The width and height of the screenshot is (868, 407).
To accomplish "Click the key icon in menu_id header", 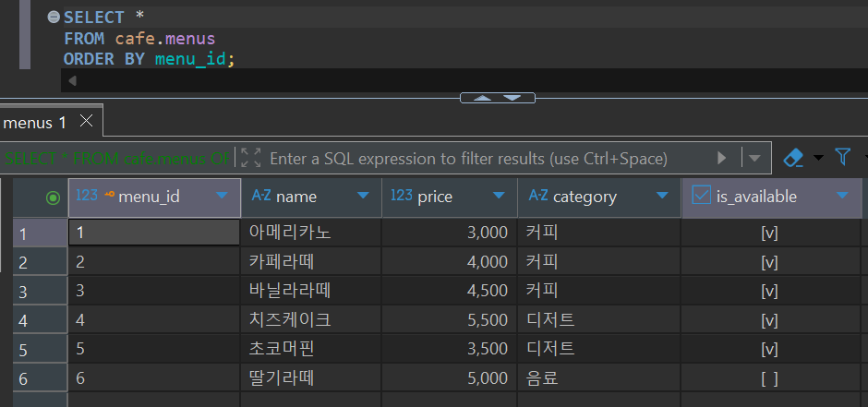I will (109, 195).
